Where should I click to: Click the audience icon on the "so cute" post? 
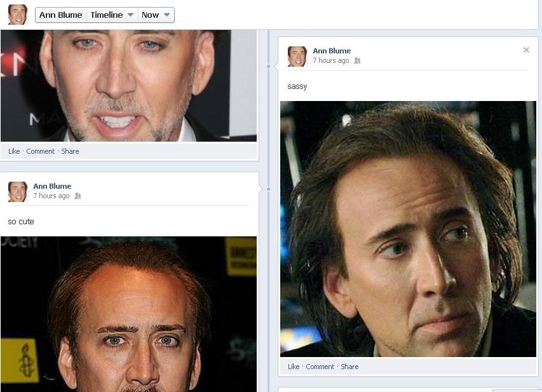(x=78, y=196)
